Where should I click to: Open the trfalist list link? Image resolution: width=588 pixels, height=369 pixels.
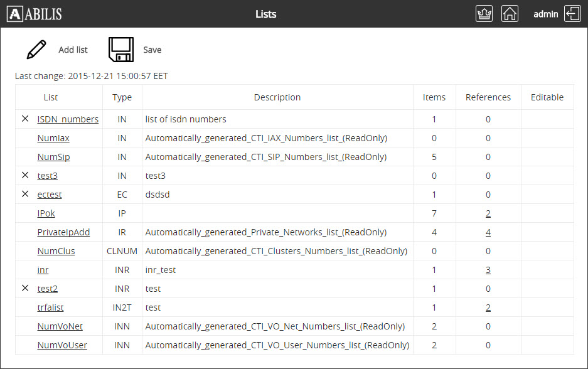[x=50, y=307]
